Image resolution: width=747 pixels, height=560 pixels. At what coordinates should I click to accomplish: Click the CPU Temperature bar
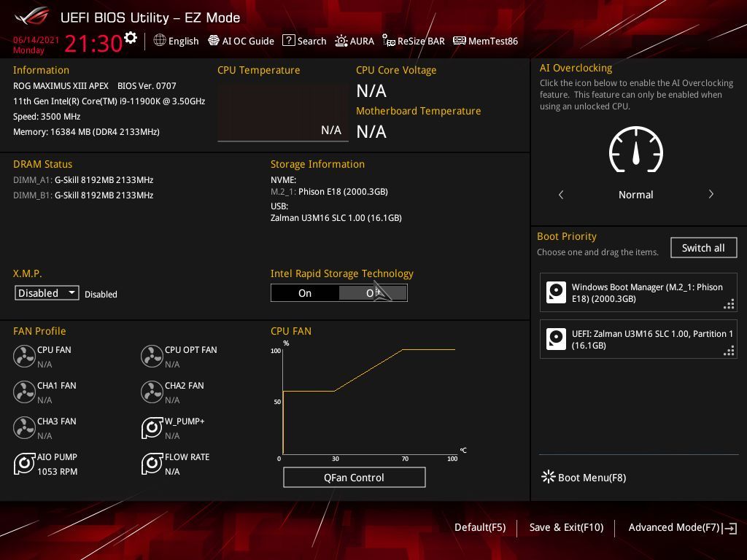[x=283, y=113]
